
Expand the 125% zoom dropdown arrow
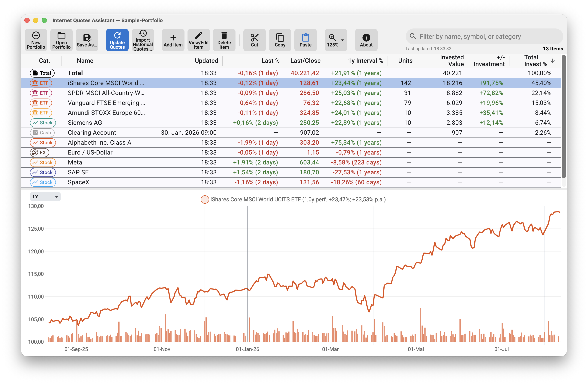click(x=342, y=40)
